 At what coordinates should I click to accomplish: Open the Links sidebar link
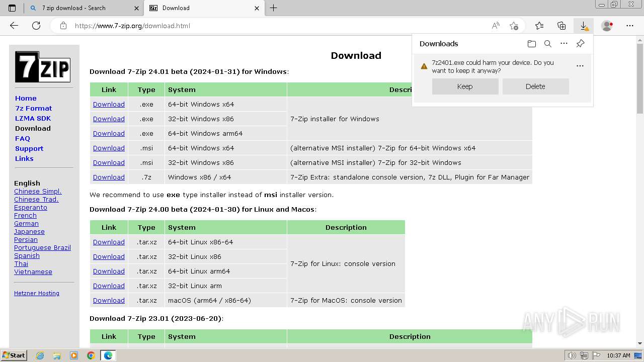point(24,158)
